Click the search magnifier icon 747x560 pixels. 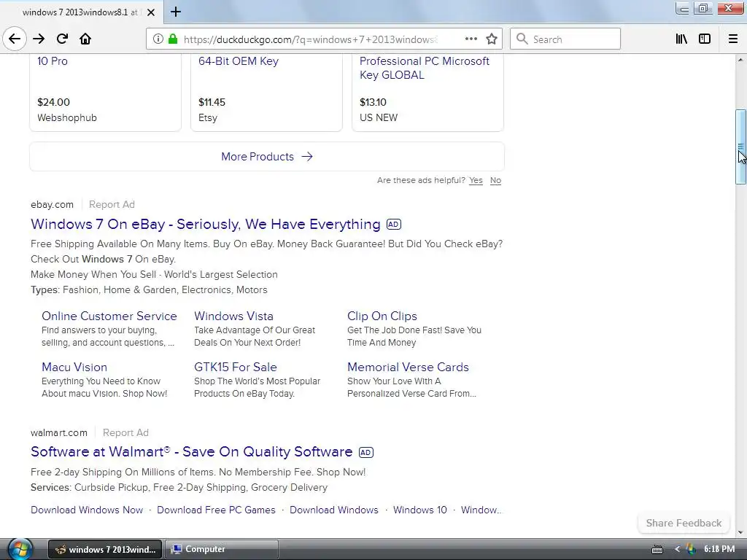pyautogui.click(x=522, y=39)
